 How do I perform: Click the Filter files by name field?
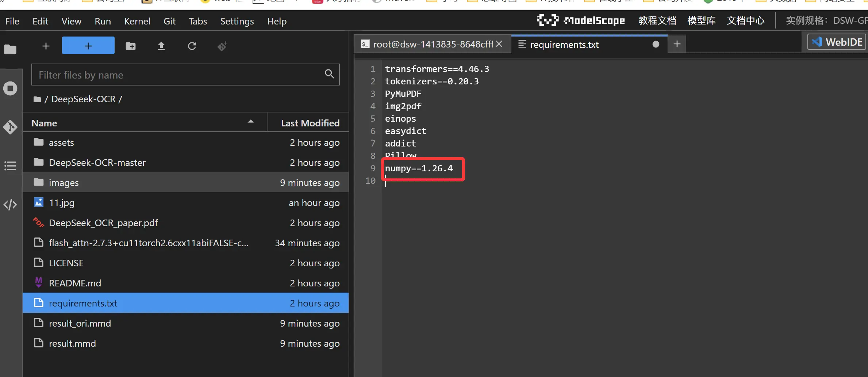[185, 75]
